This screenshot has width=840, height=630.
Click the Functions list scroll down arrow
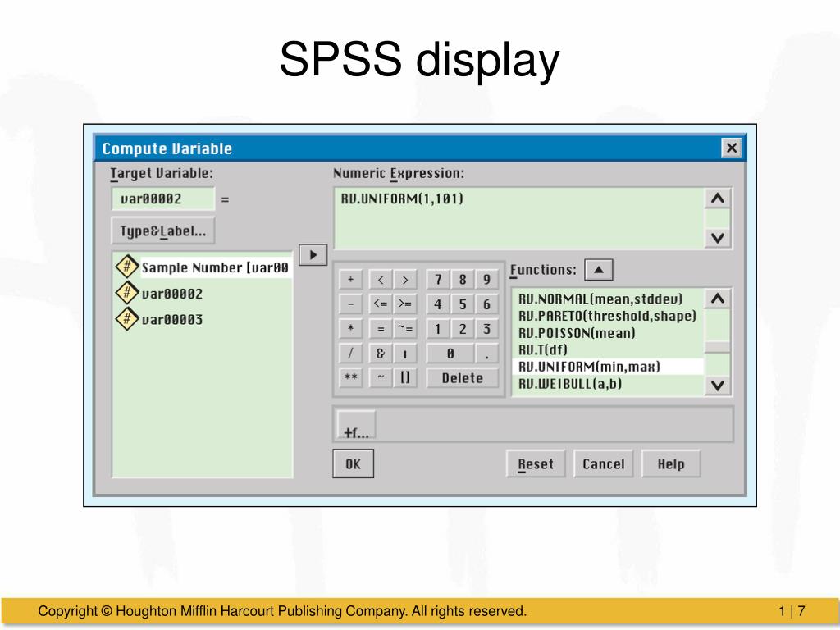pos(717,386)
